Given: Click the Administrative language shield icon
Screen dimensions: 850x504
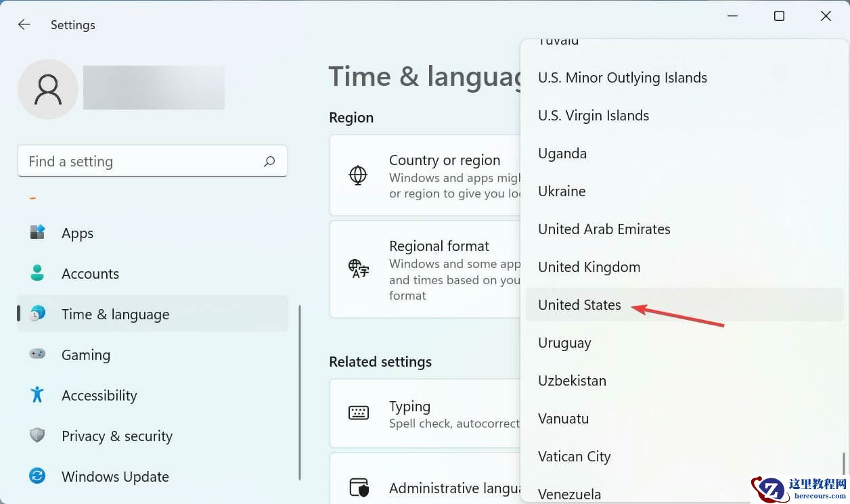Looking at the screenshot, I should tap(358, 487).
